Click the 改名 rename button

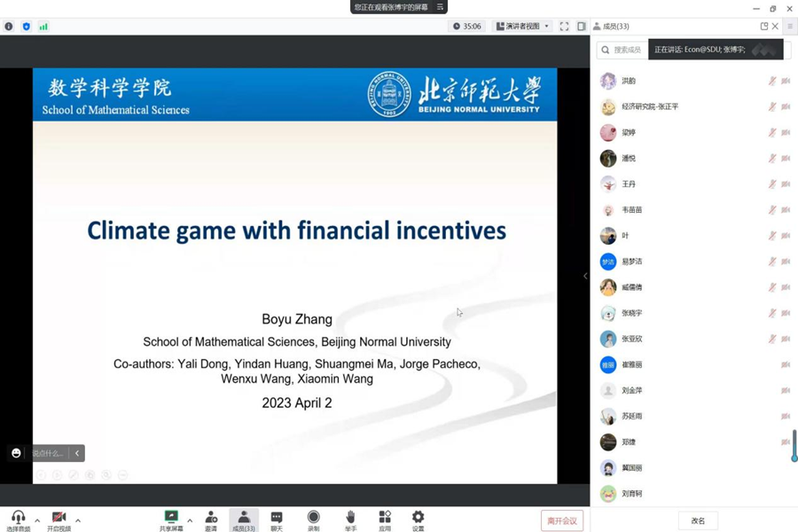pyautogui.click(x=698, y=520)
